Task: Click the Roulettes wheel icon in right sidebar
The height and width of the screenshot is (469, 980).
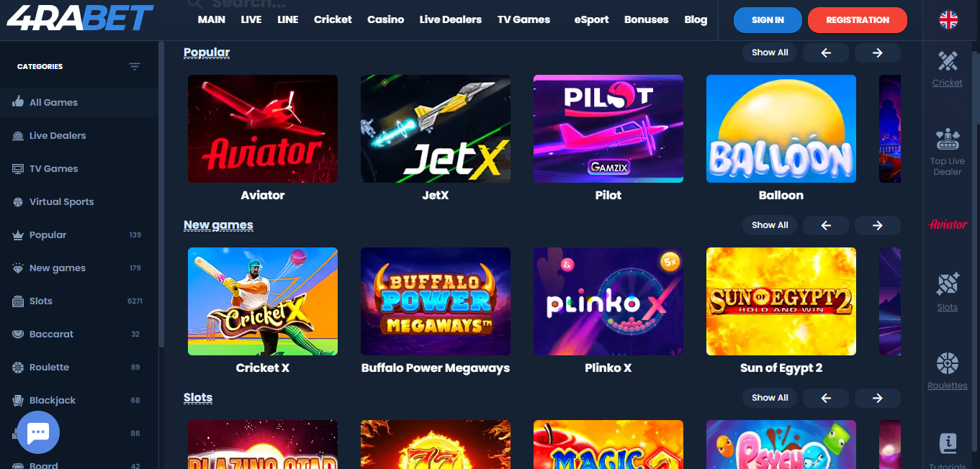Action: pyautogui.click(x=948, y=363)
